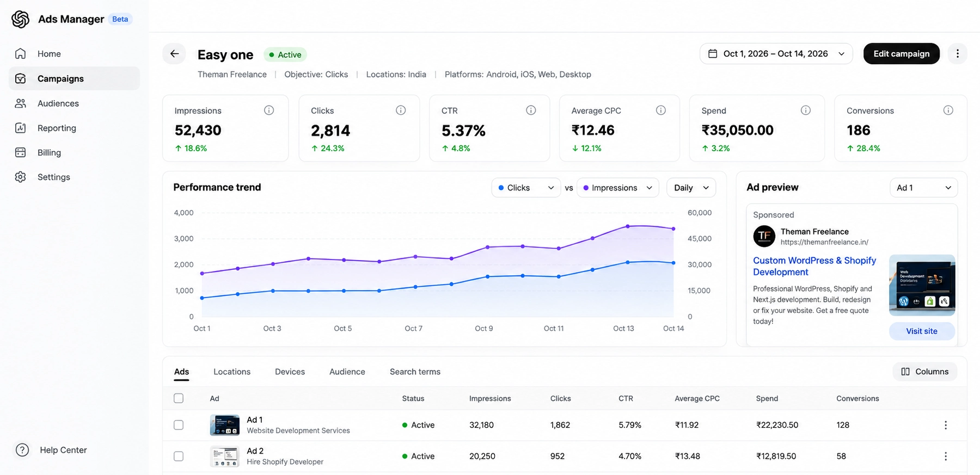Viewport: 980px width, 475px height.
Task: Check the Ad 2 row checkbox
Action: click(x=179, y=456)
